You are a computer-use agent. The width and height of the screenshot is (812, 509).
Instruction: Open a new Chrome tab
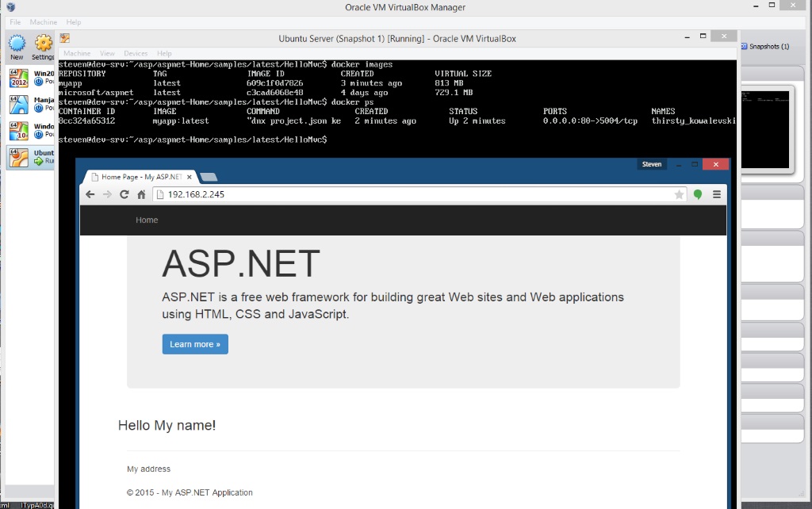[209, 177]
